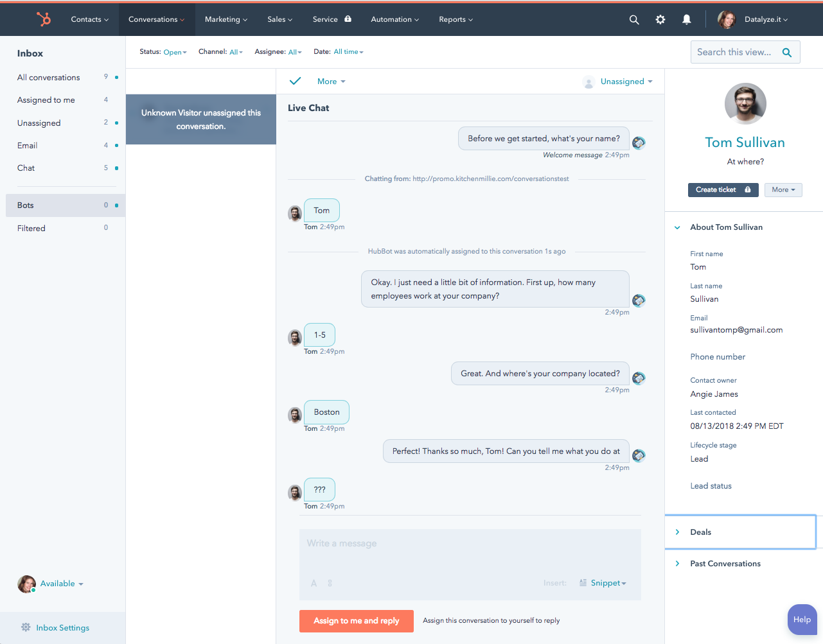The width and height of the screenshot is (823, 644).
Task: Open settings via the gear icon
Action: point(660,20)
